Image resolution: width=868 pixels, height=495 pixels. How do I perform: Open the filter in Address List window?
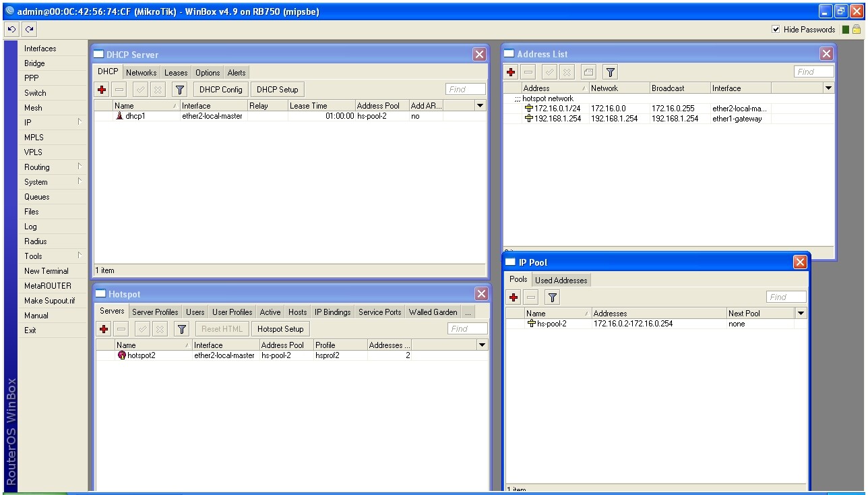[x=610, y=72]
